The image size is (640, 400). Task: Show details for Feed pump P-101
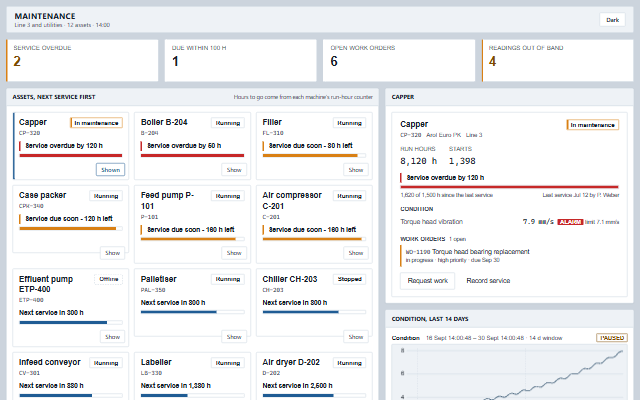[x=234, y=253]
